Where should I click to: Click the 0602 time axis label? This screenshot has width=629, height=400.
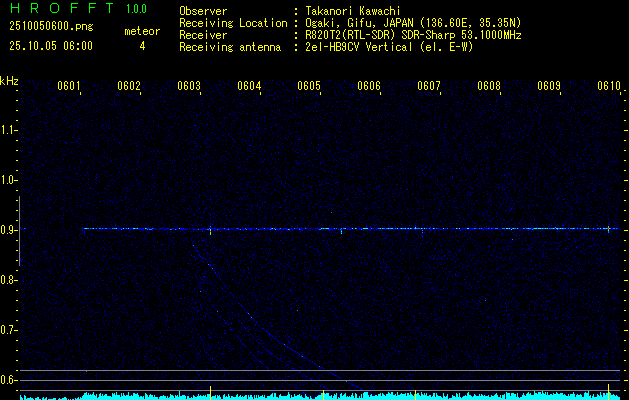click(129, 86)
